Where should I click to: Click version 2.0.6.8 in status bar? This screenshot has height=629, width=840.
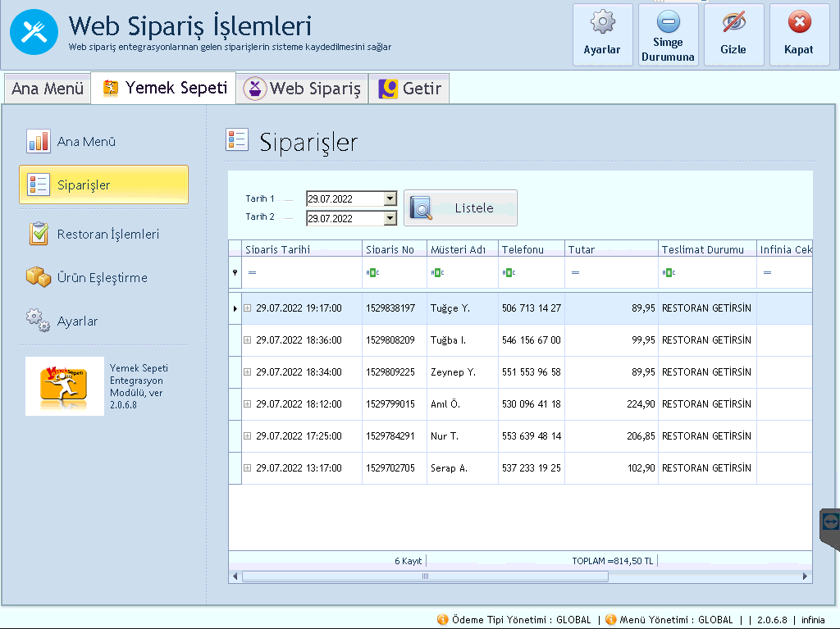pos(772,620)
